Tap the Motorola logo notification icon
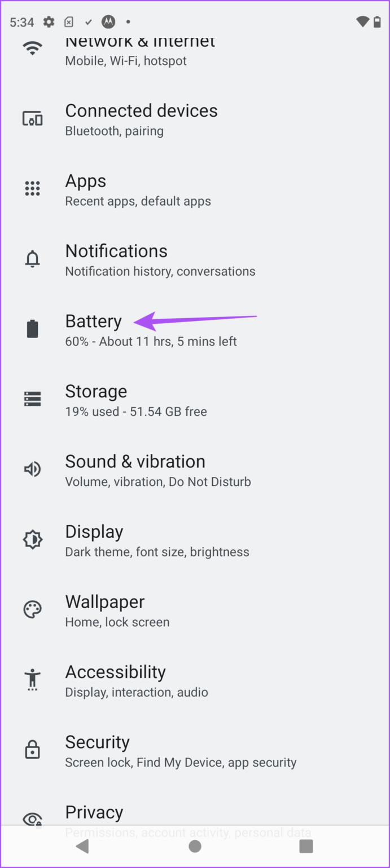 108,21
